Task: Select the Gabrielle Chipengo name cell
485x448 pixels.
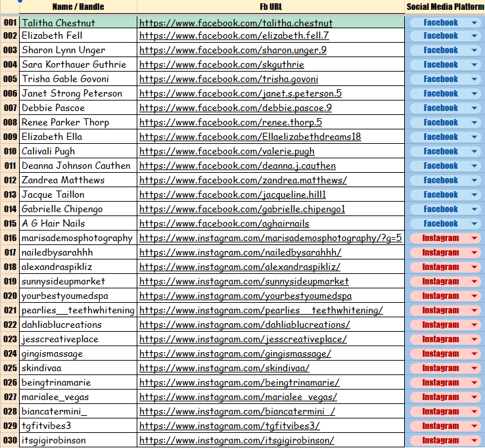Action: tap(78, 210)
